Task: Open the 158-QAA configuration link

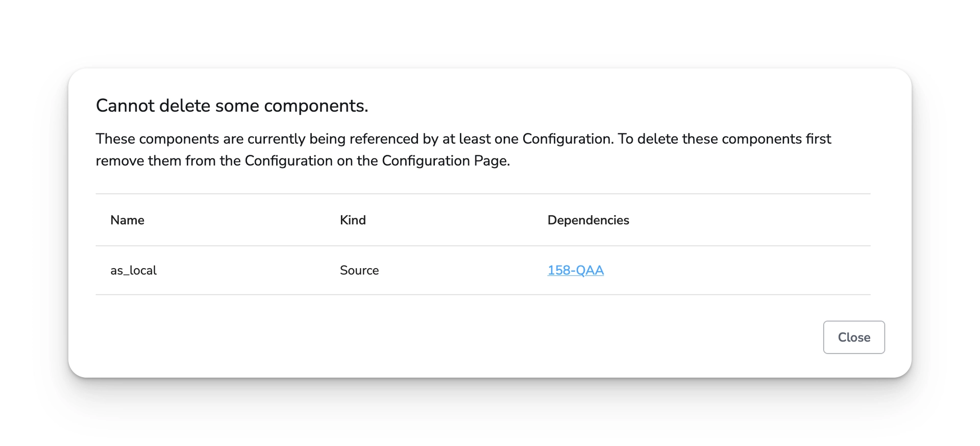Action: (x=575, y=270)
